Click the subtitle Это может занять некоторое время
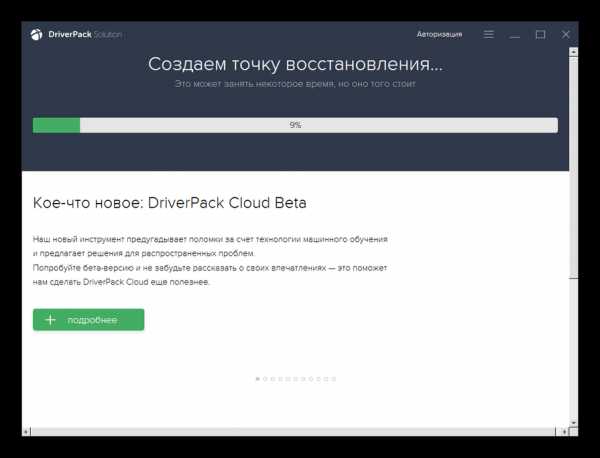Image resolution: width=600 pixels, height=458 pixels. 295,84
